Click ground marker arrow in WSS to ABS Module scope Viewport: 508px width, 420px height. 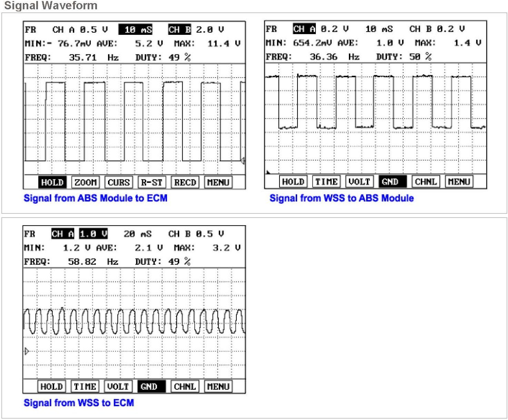(268, 172)
